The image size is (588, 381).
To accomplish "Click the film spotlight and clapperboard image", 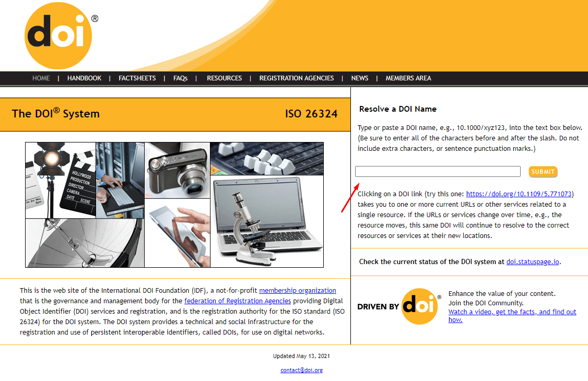I will (61, 180).
